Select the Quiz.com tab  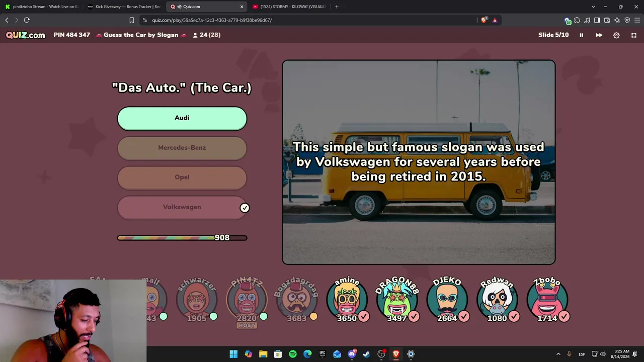tap(206, 7)
